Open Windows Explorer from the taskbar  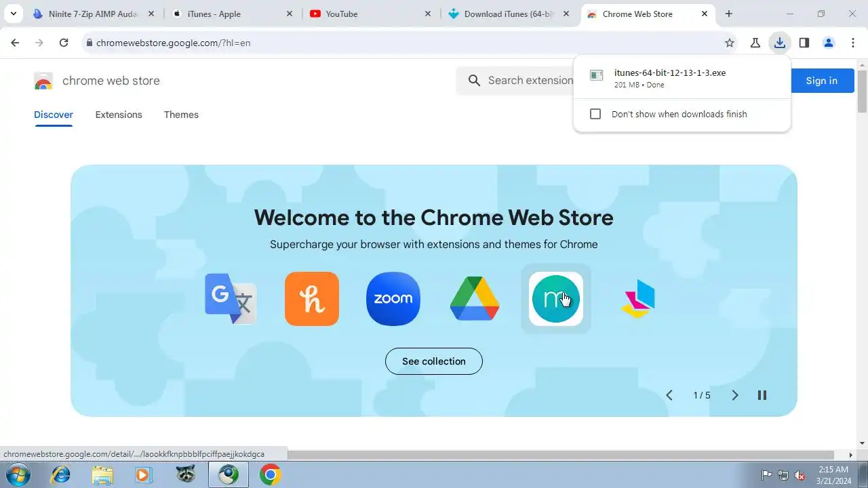pyautogui.click(x=102, y=475)
